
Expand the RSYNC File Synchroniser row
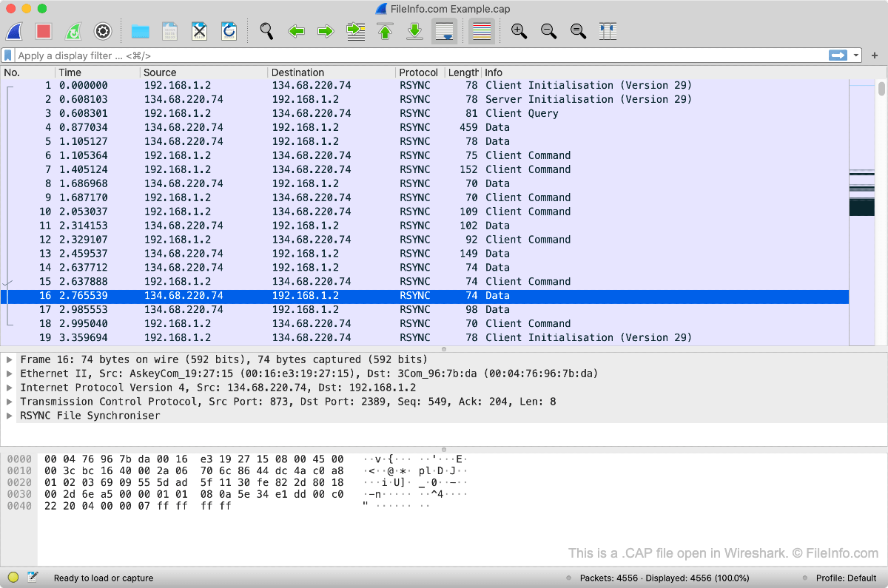coord(10,416)
